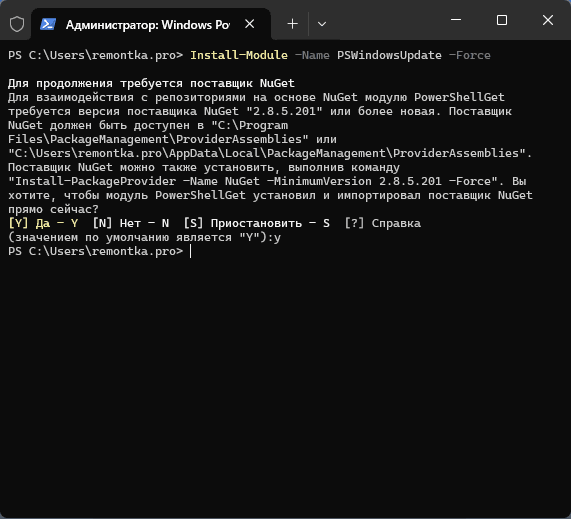Click the [N] Нет - N option
The width and height of the screenshot is (571, 519).
[x=131, y=223]
